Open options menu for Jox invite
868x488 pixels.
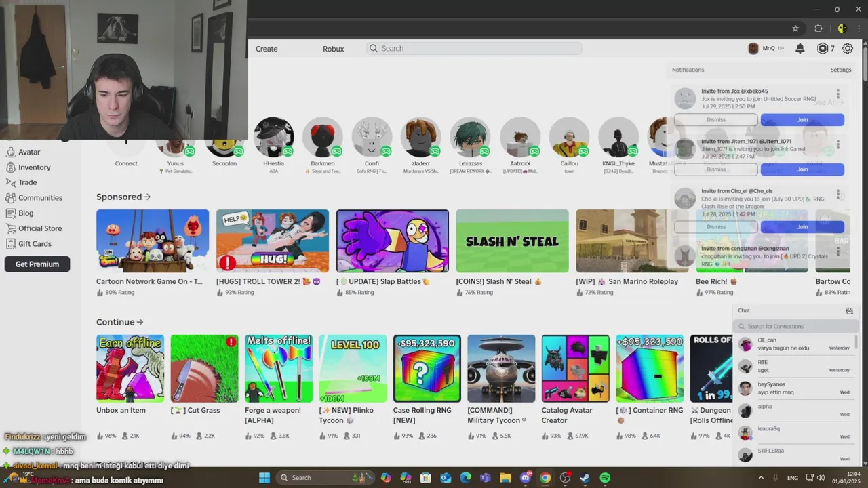tap(838, 94)
